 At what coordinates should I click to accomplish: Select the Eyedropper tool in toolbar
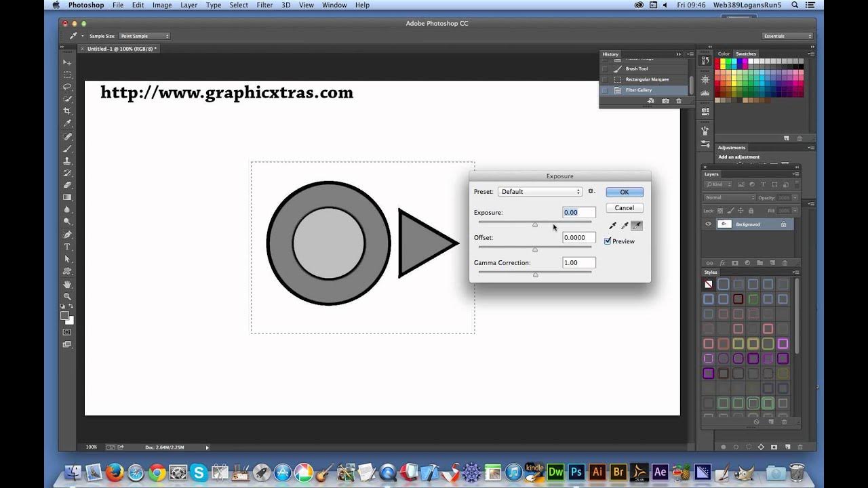coord(67,123)
